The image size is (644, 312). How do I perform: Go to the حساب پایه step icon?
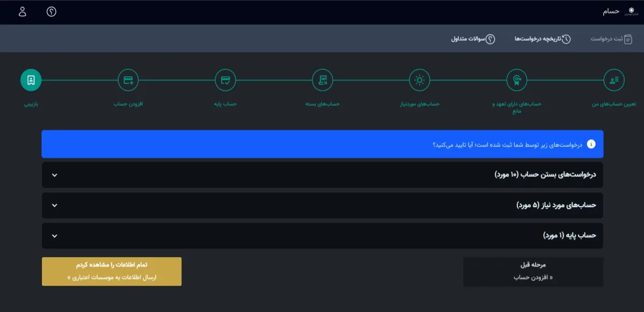tap(225, 80)
